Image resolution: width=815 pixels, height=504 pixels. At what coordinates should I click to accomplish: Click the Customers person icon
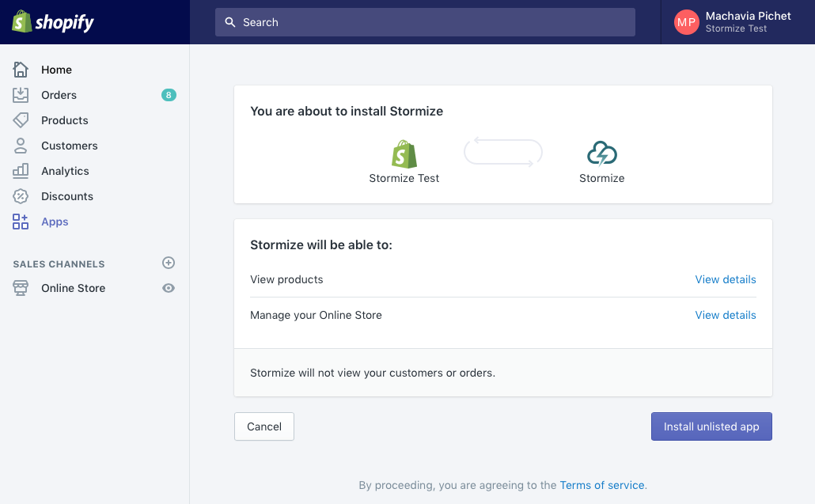pos(21,146)
